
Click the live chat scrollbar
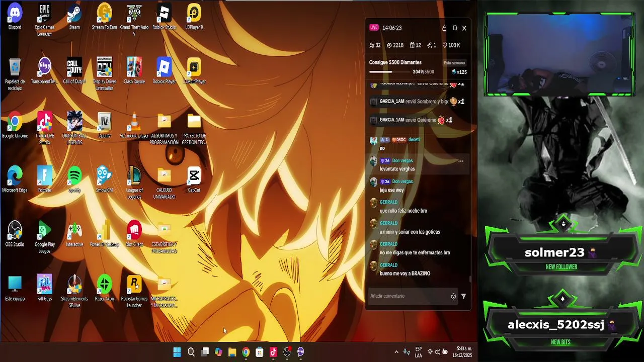point(470,279)
